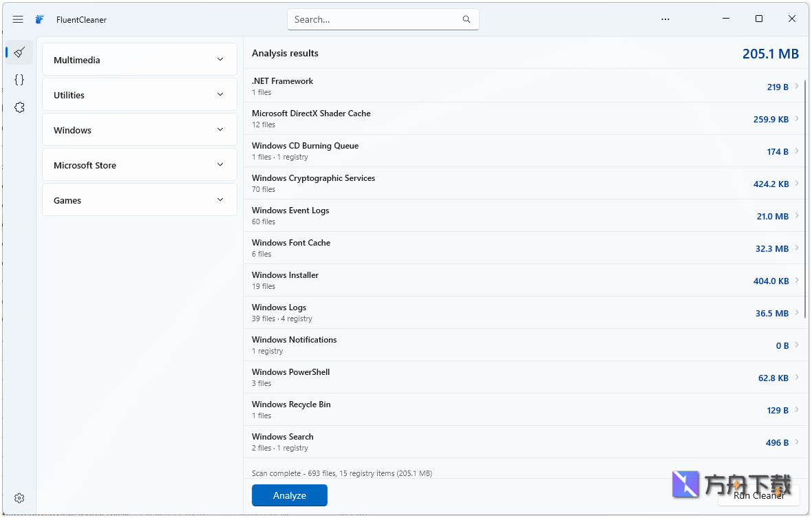The image size is (812, 518).
Task: Select 'Windows Notifications' title
Action: click(x=294, y=340)
